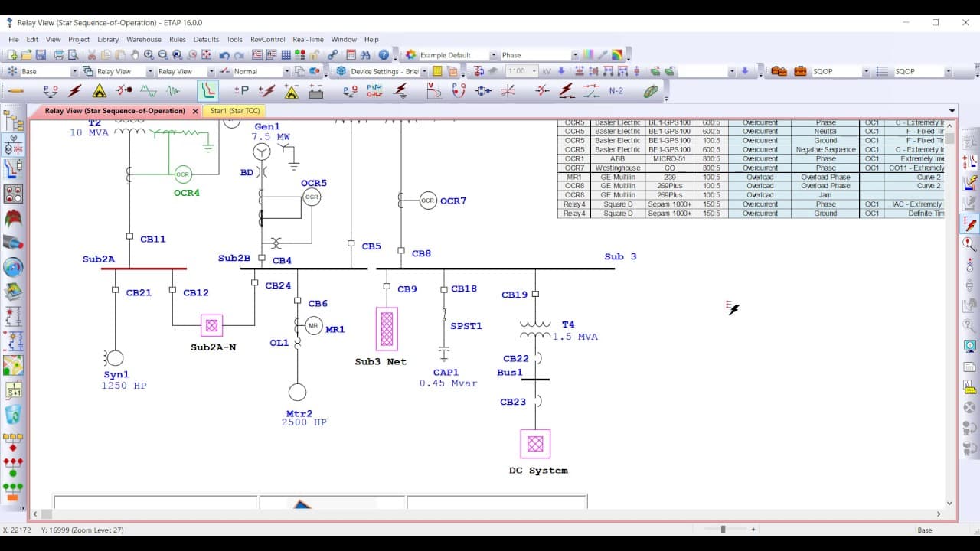Click the OCR7 relay symbol

pos(427,201)
